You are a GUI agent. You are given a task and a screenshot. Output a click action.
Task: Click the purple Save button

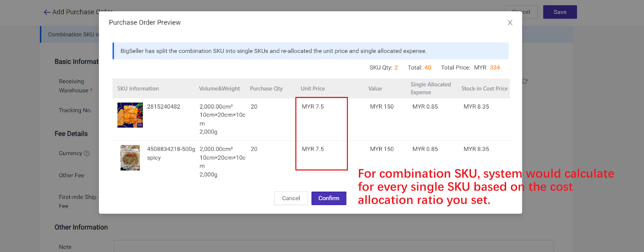pyautogui.click(x=559, y=12)
